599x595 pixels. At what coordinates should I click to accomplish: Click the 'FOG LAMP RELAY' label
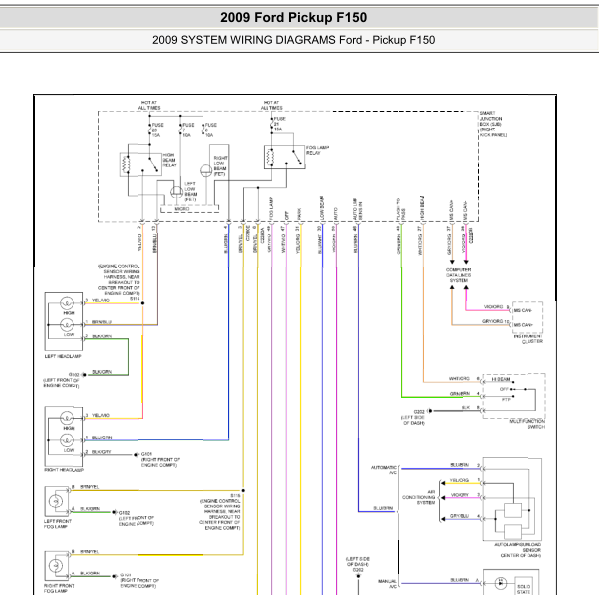pyautogui.click(x=317, y=150)
